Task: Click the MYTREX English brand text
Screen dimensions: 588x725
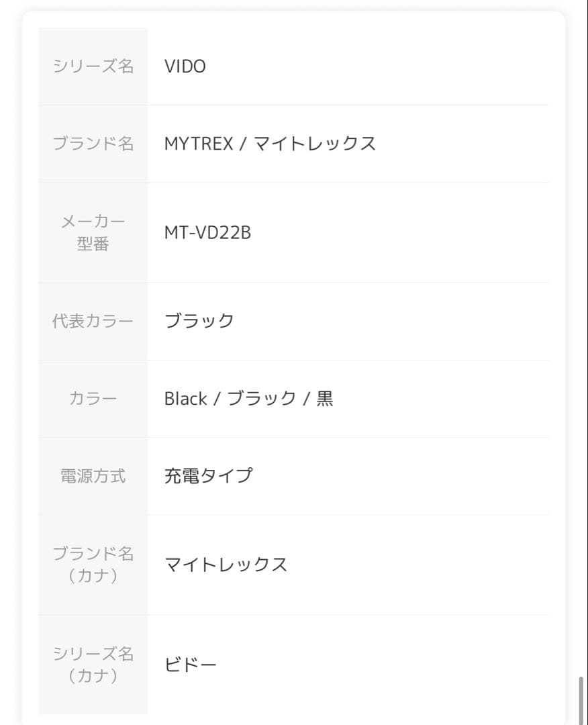Action: (x=199, y=144)
